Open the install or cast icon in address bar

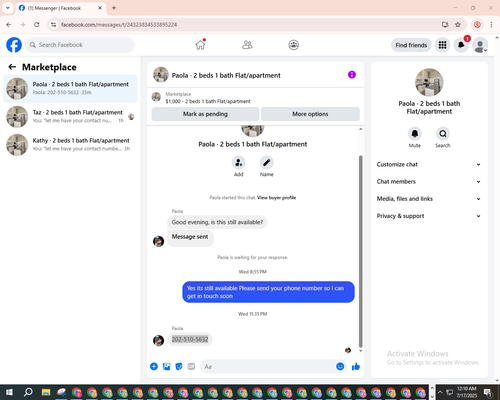[x=445, y=25]
